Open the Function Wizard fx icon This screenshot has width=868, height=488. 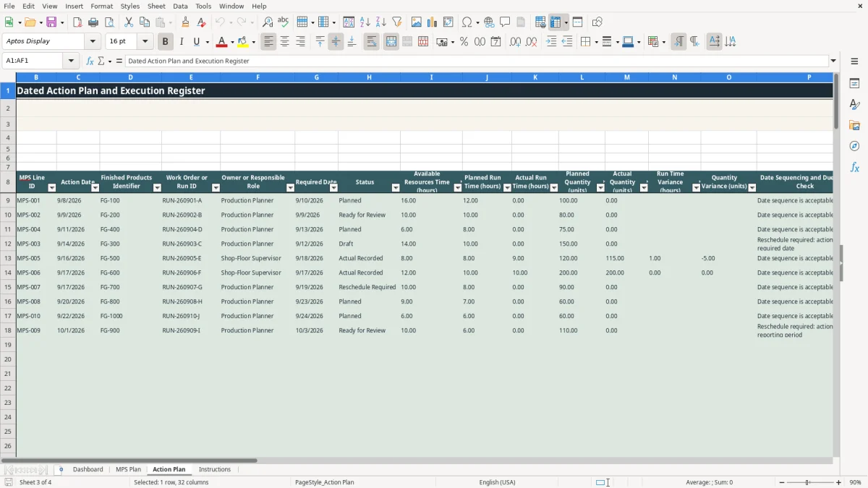[x=90, y=61]
